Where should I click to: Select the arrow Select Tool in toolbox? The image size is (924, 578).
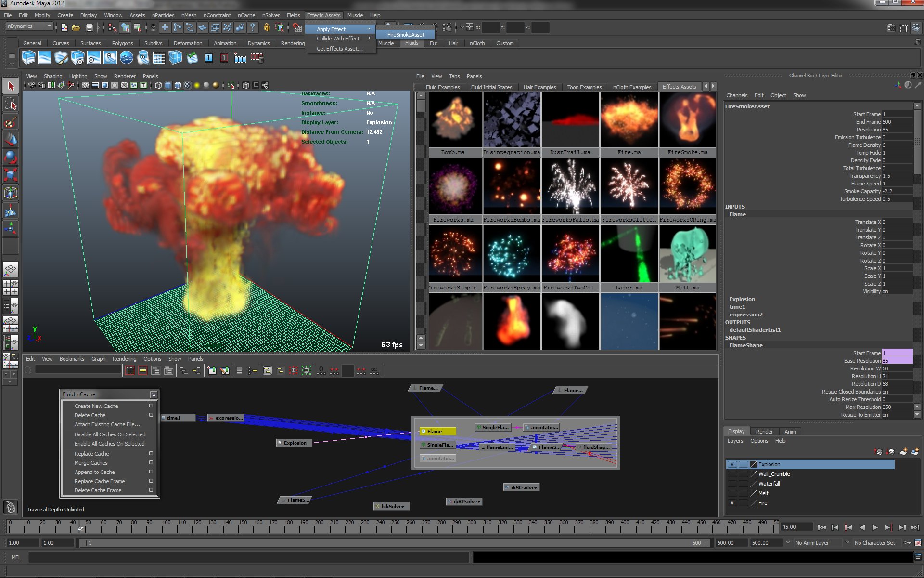11,86
